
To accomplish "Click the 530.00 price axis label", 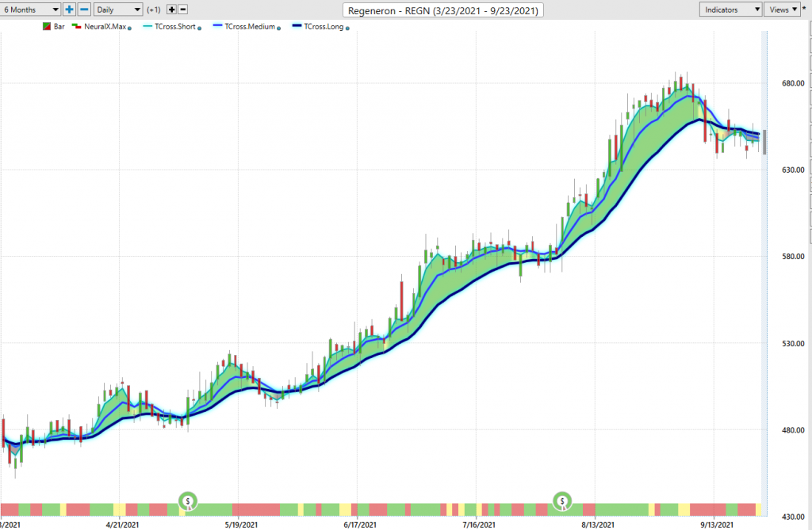I will (793, 344).
